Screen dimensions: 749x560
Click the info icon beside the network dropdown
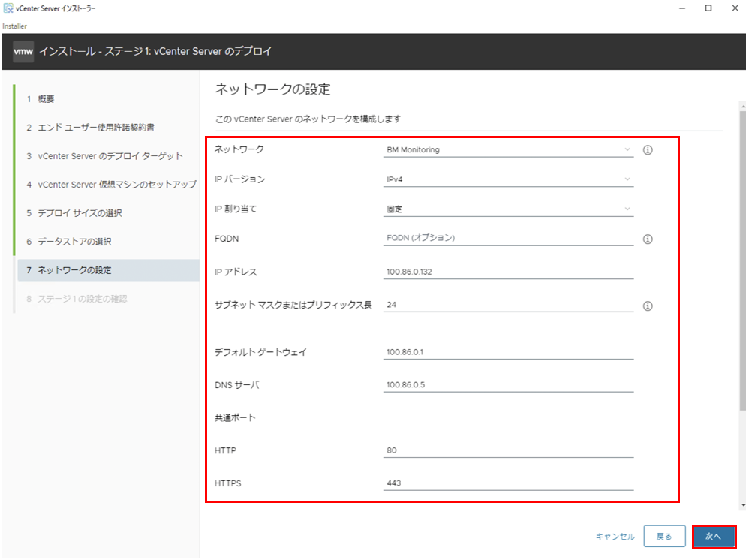tap(647, 150)
